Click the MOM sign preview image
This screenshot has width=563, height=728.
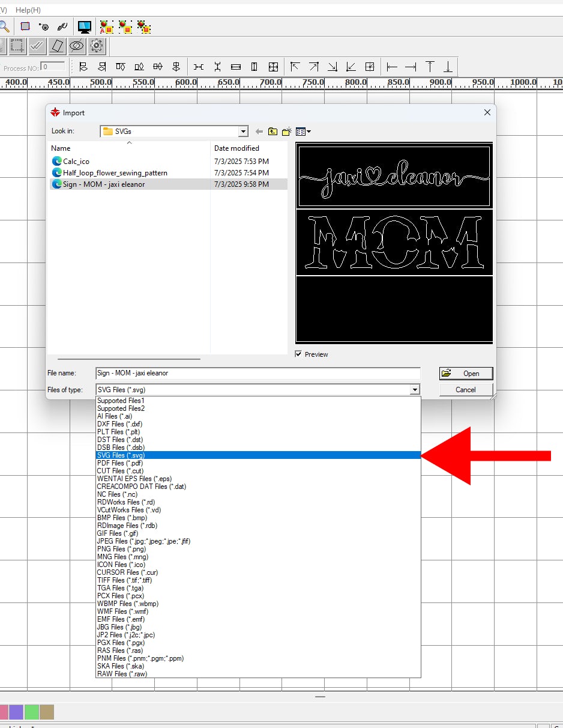tap(394, 243)
